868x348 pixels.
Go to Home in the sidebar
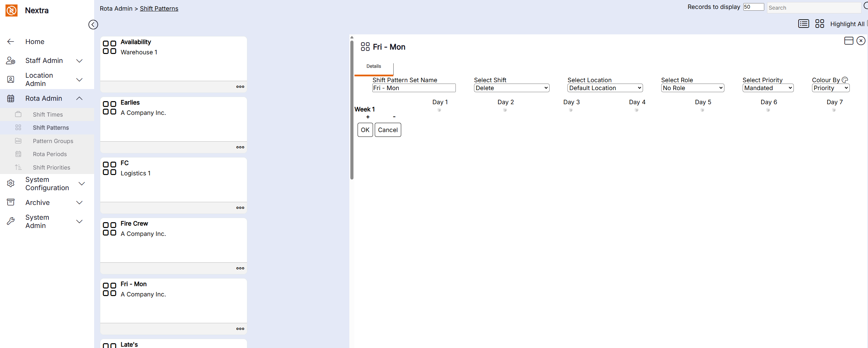click(35, 42)
